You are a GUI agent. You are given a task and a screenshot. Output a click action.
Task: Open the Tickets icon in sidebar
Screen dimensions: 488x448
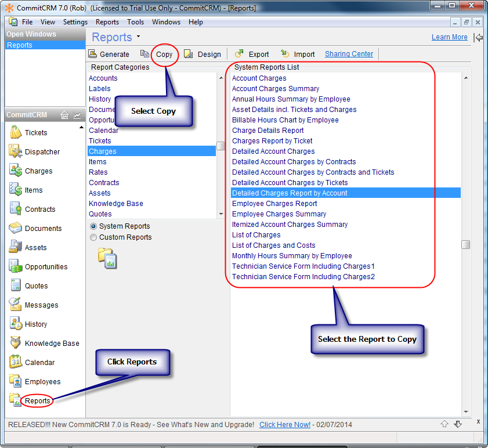pyautogui.click(x=15, y=132)
